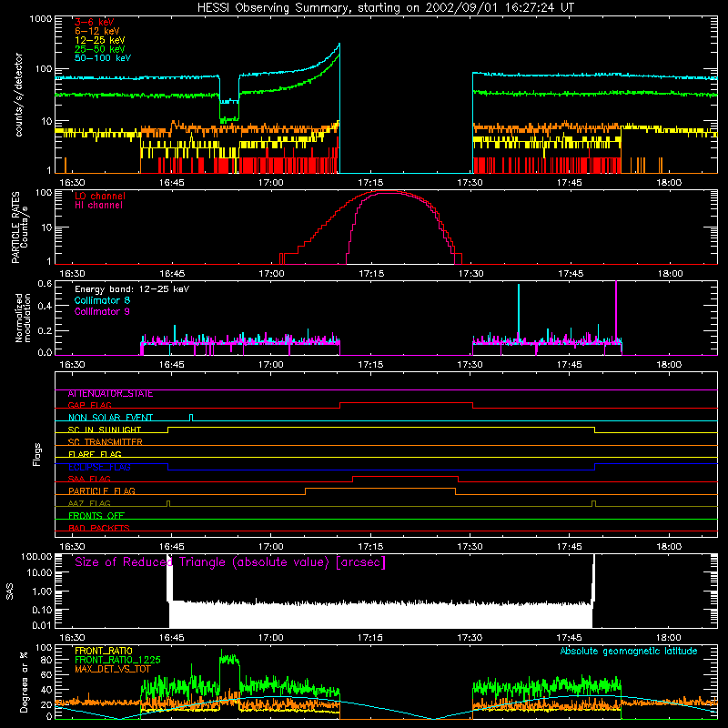Click the BAD_PACKETS flag label
728x728 pixels.
click(99, 528)
